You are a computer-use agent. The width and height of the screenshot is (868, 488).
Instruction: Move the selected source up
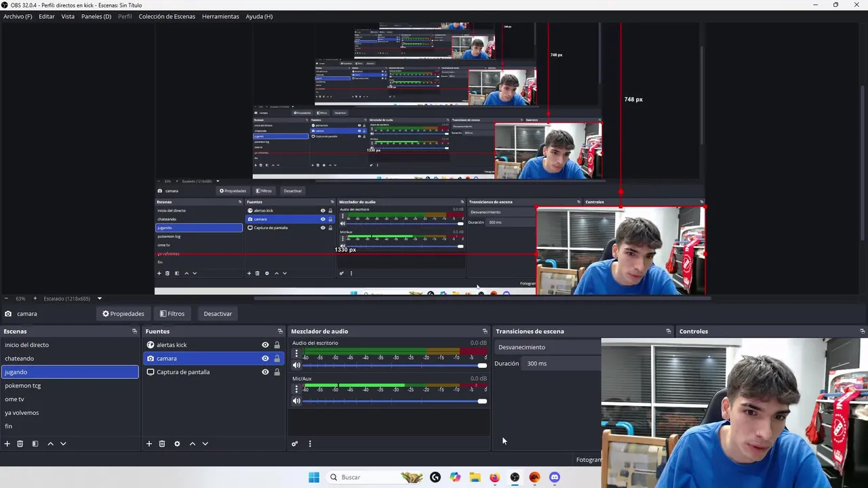pyautogui.click(x=193, y=444)
